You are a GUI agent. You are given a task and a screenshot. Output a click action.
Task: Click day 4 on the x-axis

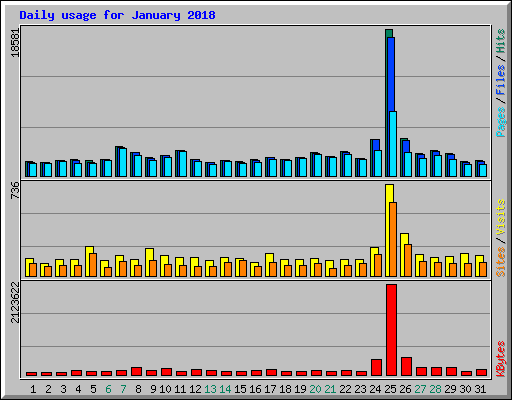coord(78,389)
